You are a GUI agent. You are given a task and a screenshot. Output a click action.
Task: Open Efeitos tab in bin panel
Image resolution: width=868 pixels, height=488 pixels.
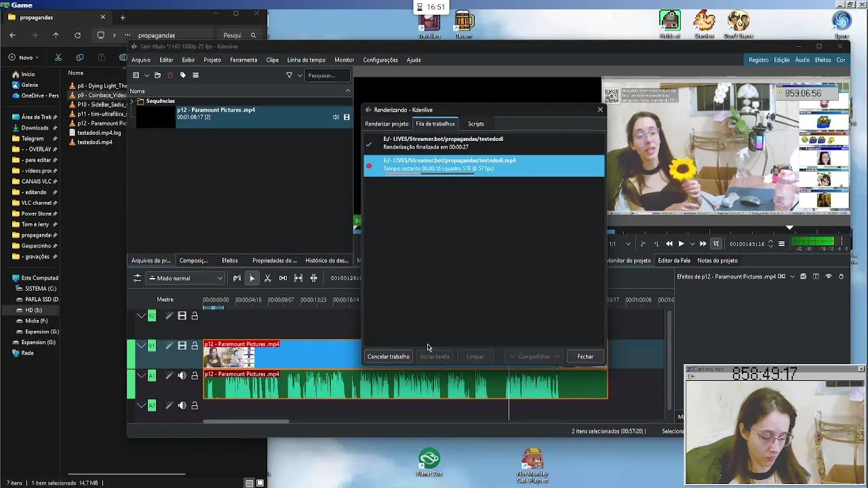230,260
